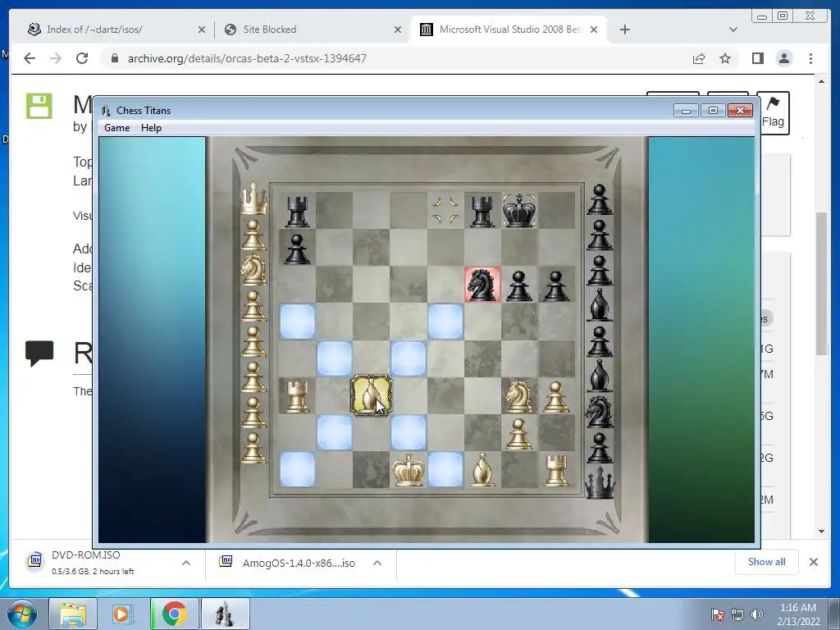This screenshot has height=630, width=840.
Task: Select the white rook in the bottom-right corner
Action: pyautogui.click(x=556, y=470)
